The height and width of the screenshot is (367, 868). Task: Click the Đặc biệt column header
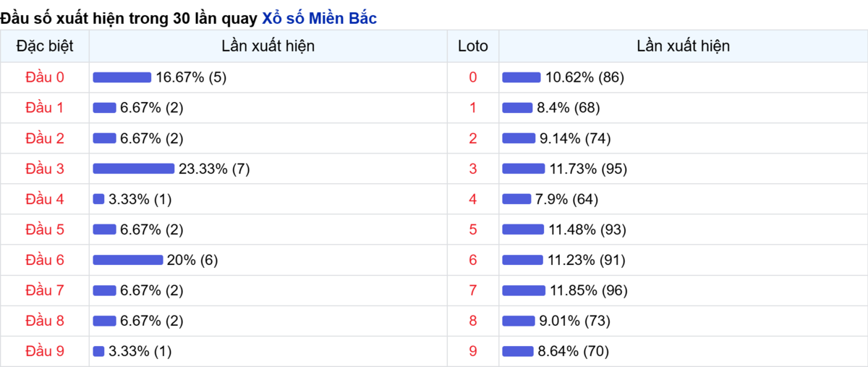(44, 46)
